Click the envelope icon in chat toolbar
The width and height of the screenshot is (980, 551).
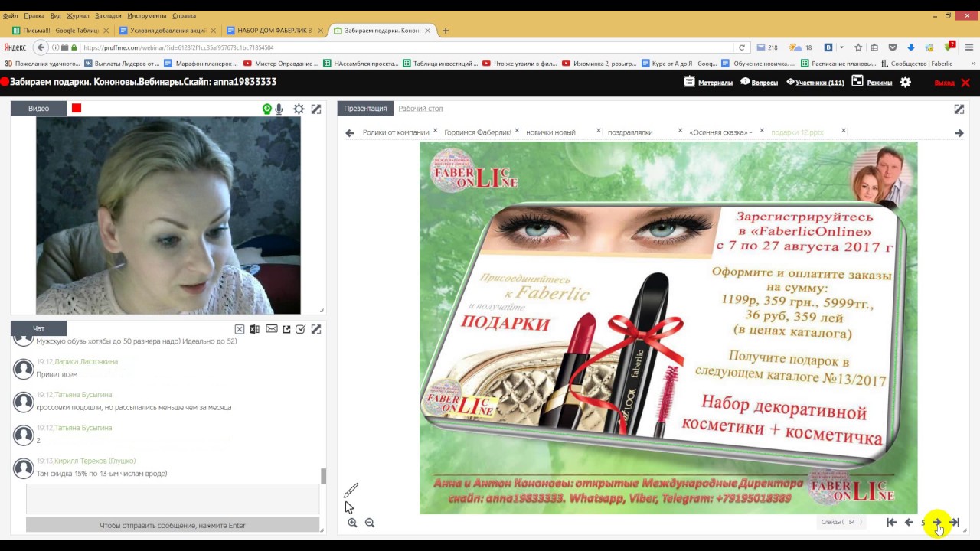coord(272,329)
